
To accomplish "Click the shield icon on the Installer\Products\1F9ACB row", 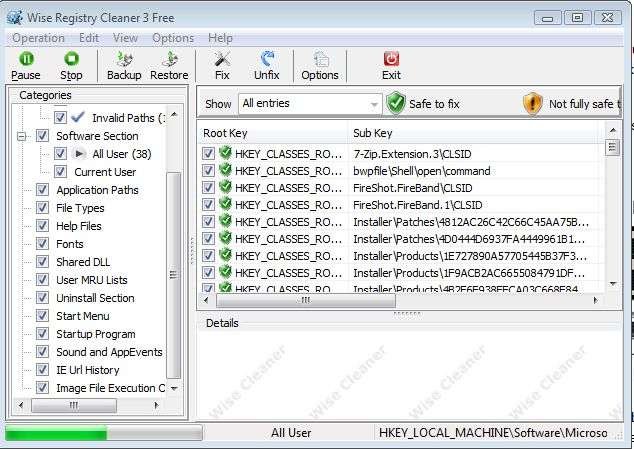I will point(225,272).
